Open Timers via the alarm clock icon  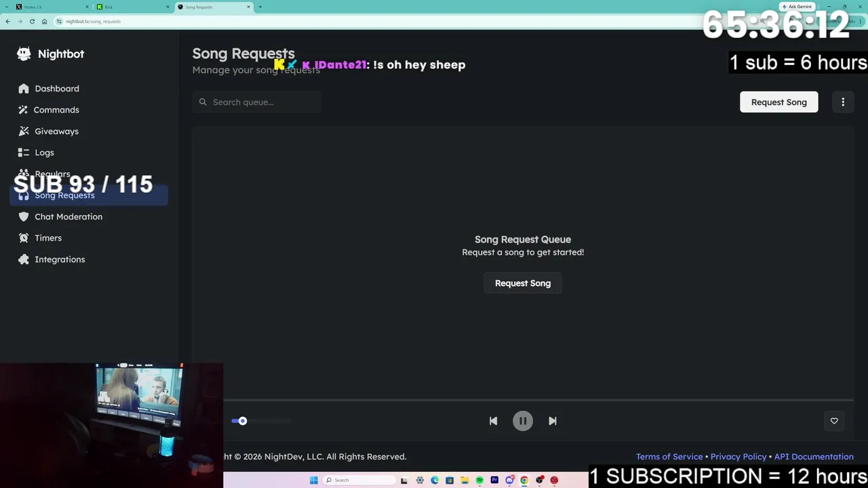[x=24, y=238]
